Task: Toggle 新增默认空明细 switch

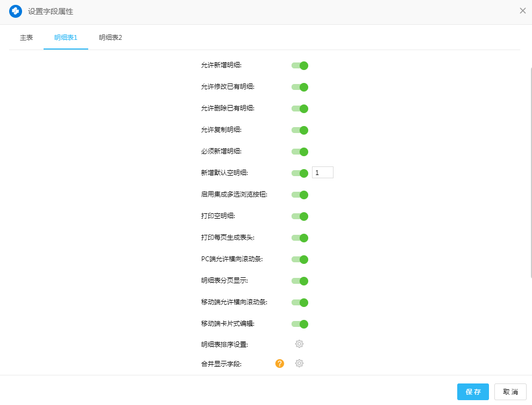Action: (300, 173)
